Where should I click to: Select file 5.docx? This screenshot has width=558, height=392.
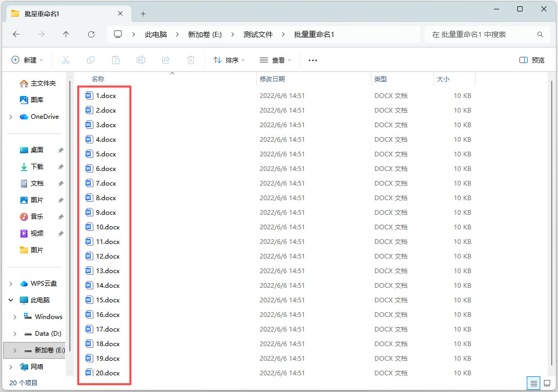[x=106, y=154]
